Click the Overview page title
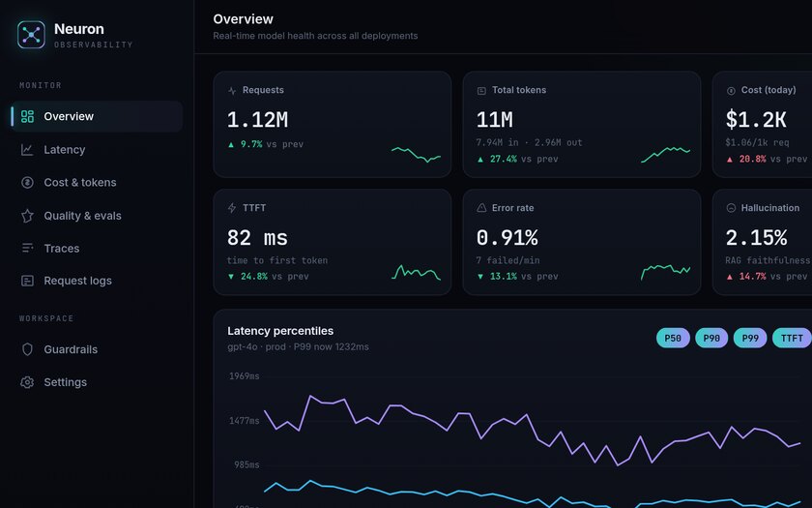The width and height of the screenshot is (812, 508). click(x=243, y=19)
